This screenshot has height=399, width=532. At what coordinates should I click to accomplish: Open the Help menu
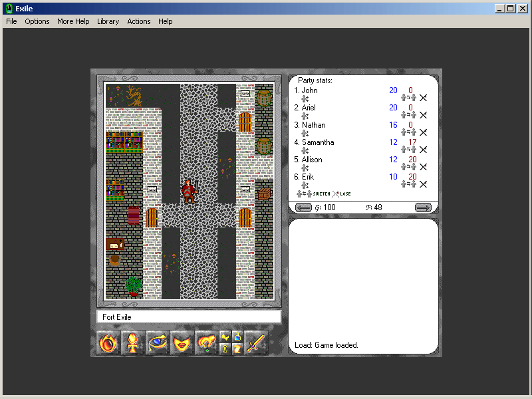tap(165, 21)
